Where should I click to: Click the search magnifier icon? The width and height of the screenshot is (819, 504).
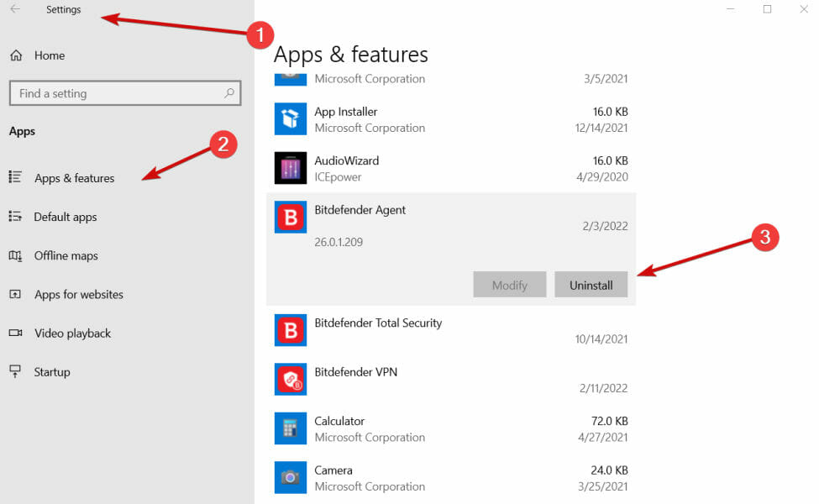point(228,93)
